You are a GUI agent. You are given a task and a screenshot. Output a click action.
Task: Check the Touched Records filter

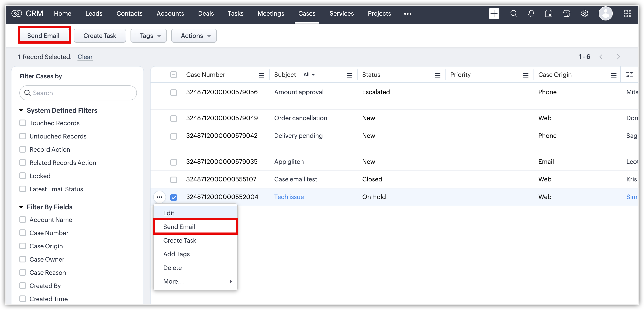coord(23,123)
